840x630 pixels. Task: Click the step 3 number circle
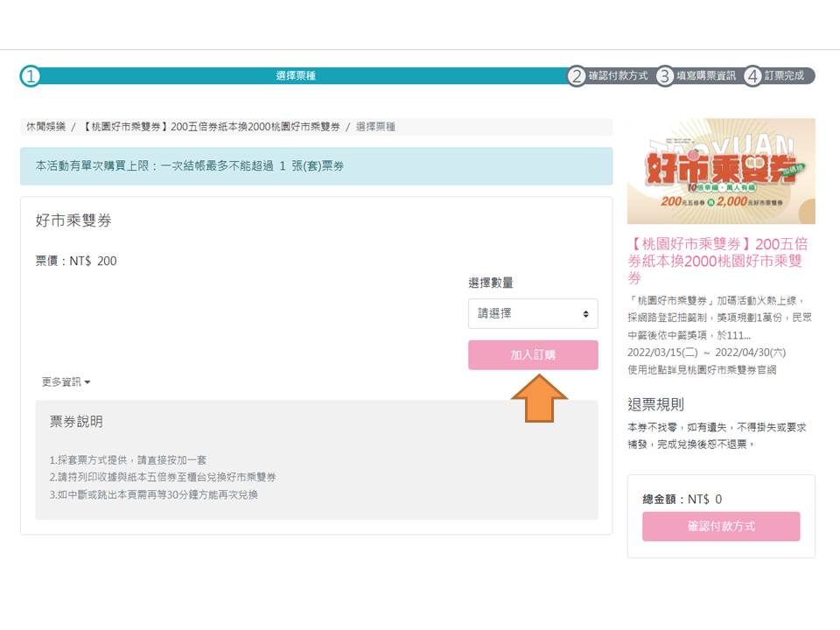(665, 76)
